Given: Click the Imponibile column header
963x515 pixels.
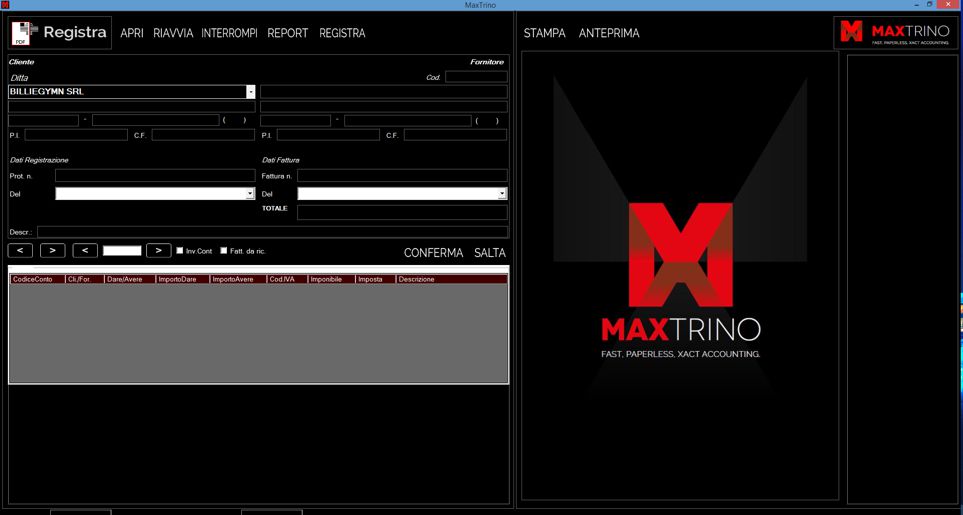Looking at the screenshot, I should 332,279.
